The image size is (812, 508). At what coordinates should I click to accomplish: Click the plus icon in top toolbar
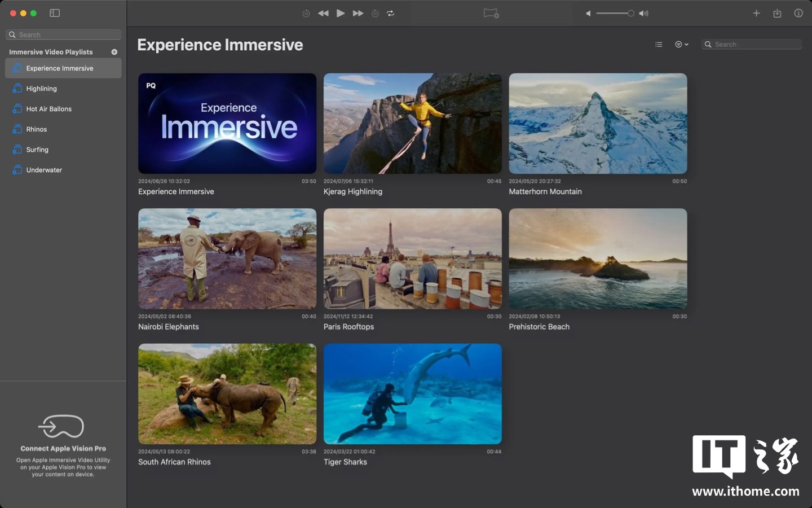(756, 13)
